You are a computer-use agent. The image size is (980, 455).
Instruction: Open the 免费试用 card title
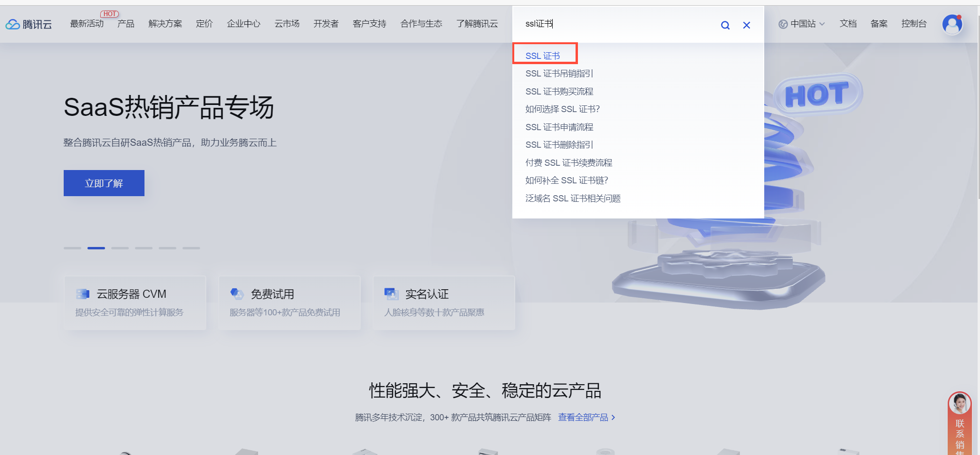(x=272, y=294)
